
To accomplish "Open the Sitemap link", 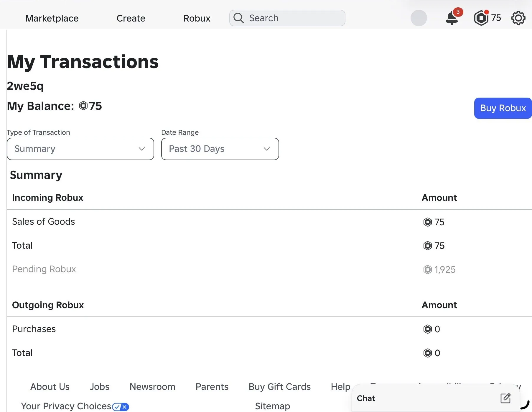I will coord(273,406).
